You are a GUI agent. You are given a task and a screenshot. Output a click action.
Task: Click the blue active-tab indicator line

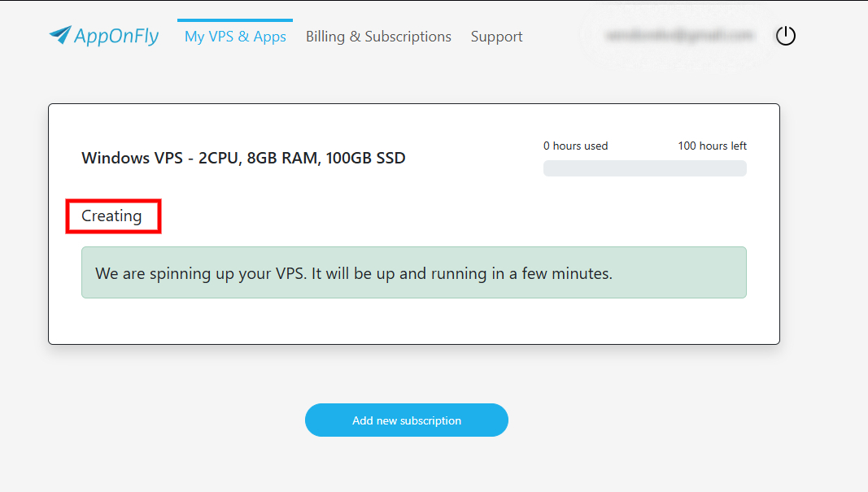(x=234, y=20)
